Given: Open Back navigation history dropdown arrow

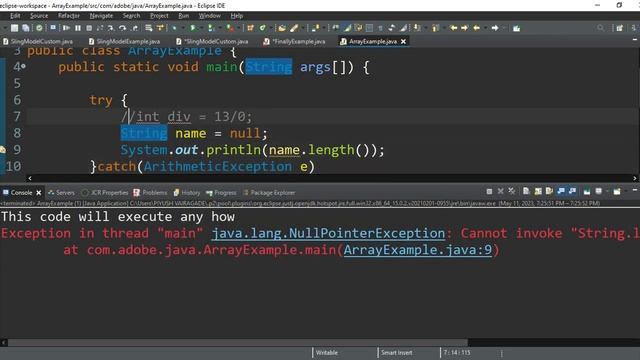Looking at the screenshot, I should [486, 28].
